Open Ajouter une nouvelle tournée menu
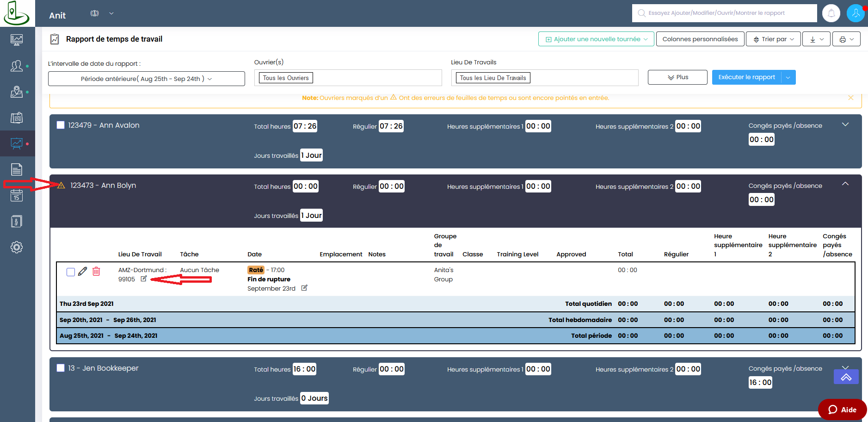The height and width of the screenshot is (422, 868). (596, 39)
